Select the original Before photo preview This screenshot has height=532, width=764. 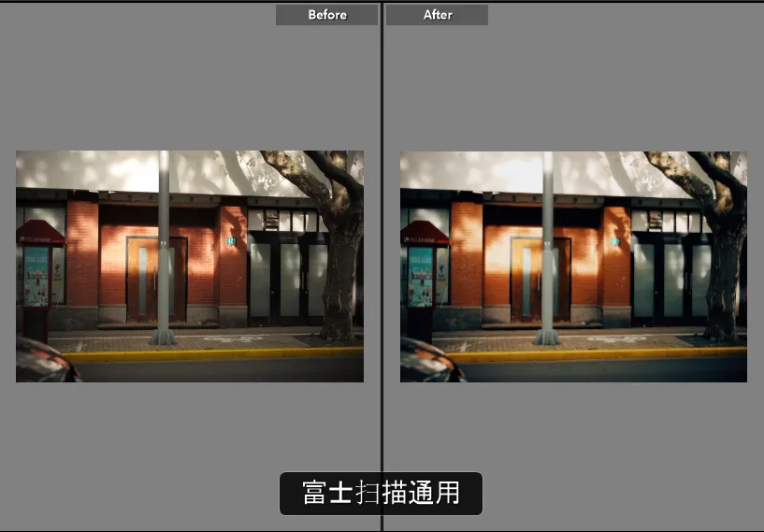pyautogui.click(x=190, y=266)
